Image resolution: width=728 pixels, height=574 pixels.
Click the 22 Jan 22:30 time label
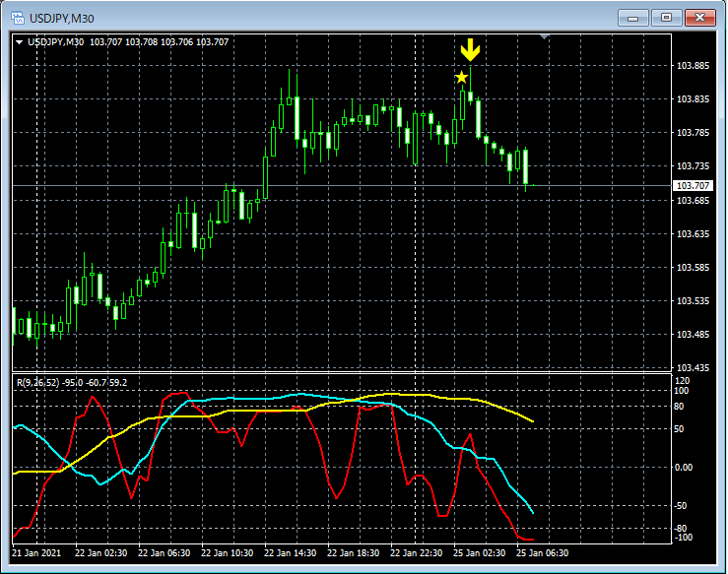[417, 553]
